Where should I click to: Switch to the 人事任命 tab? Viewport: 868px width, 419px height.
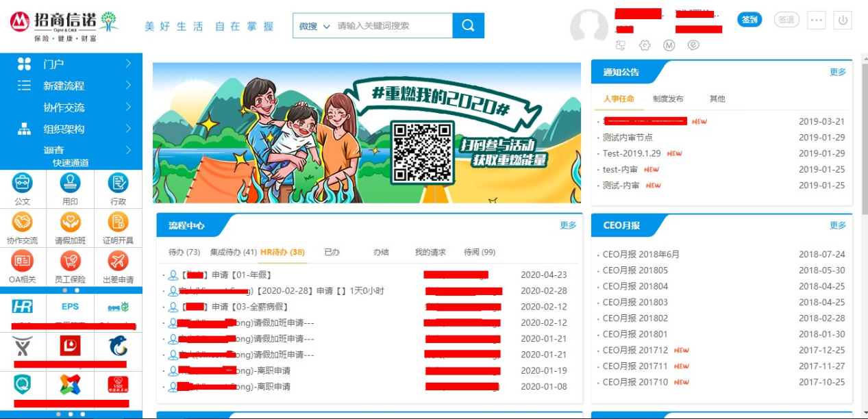[x=619, y=99]
